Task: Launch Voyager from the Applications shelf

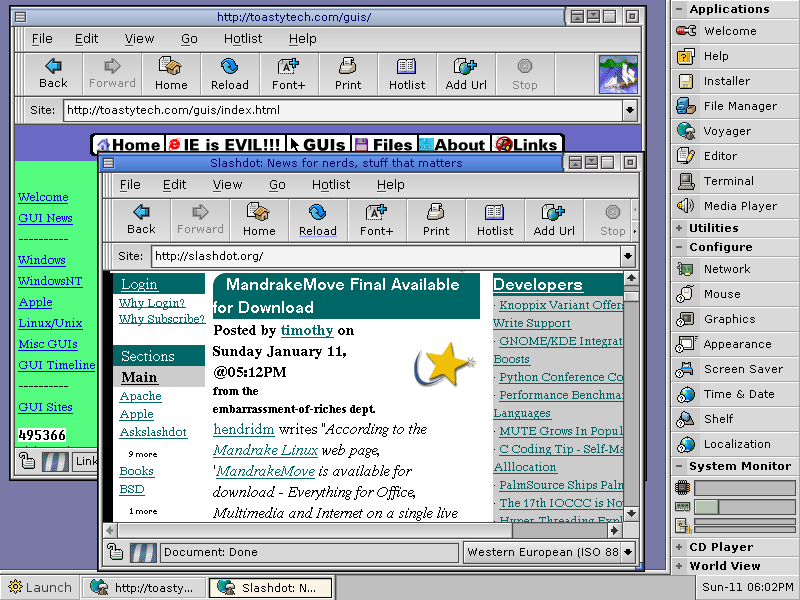Action: pyautogui.click(x=735, y=131)
